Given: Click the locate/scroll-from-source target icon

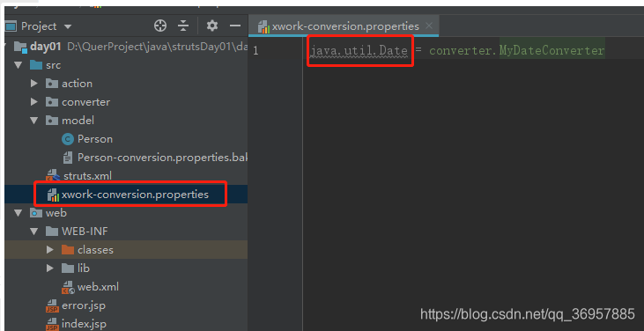Looking at the screenshot, I should coord(160,26).
